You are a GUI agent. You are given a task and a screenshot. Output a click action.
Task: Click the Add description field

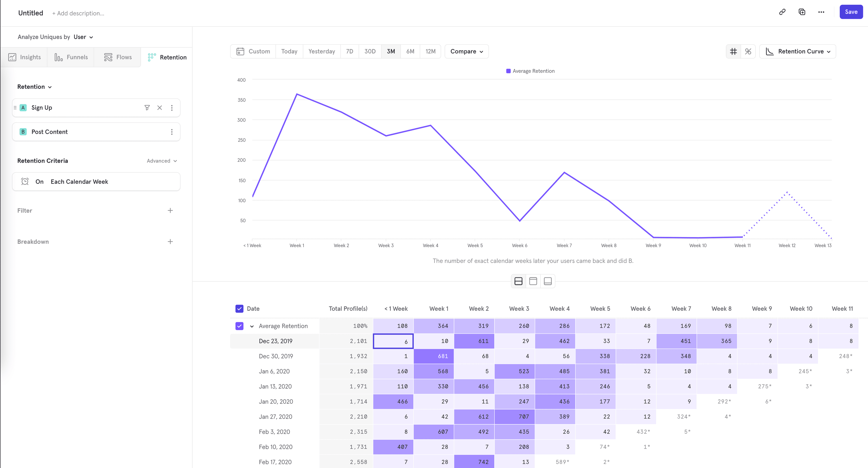[78, 14]
